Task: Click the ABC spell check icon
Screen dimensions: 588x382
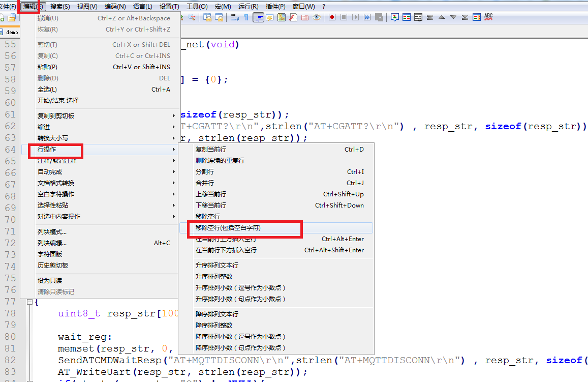Action: pyautogui.click(x=488, y=17)
